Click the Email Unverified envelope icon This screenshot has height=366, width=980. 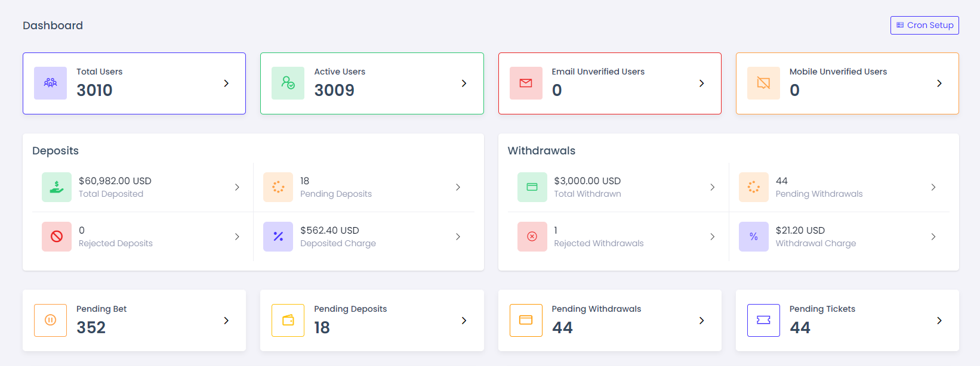pyautogui.click(x=526, y=83)
